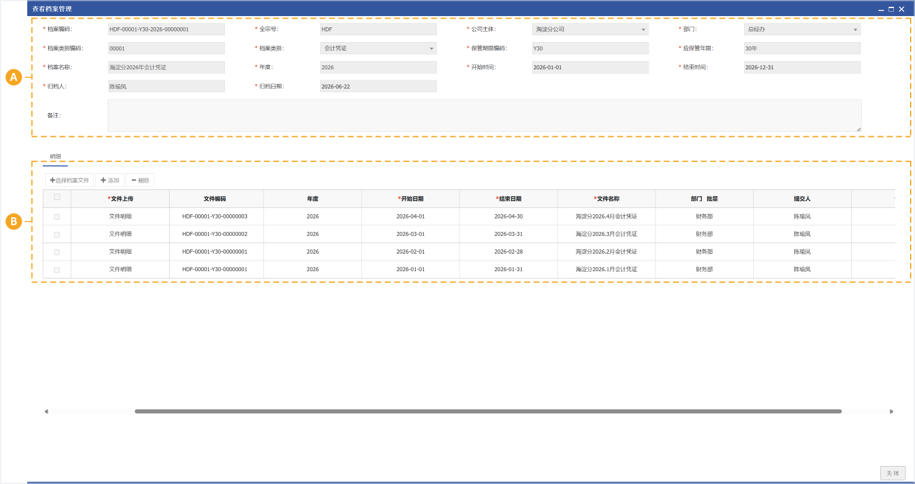915x484 pixels.
Task: Click the file name cell for 2月会计凭证
Action: click(606, 252)
